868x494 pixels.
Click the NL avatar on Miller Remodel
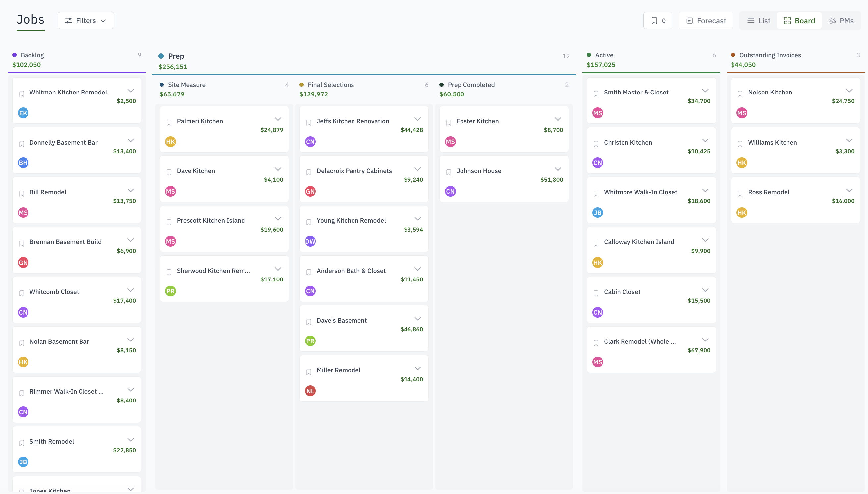(x=310, y=391)
